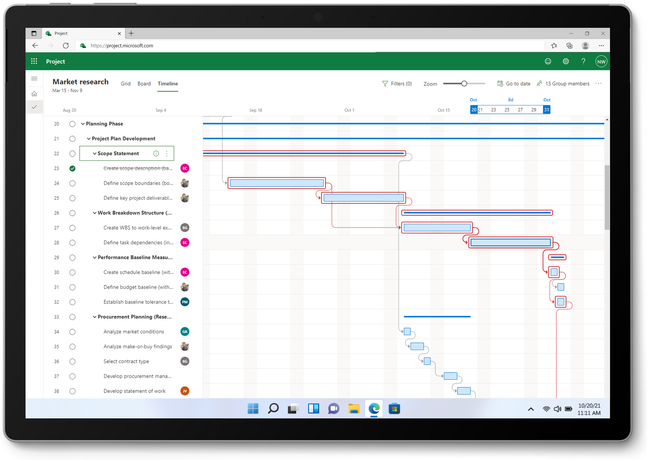Toggle completion circle for Scope Statement
This screenshot has height=460, width=650.
coord(72,154)
